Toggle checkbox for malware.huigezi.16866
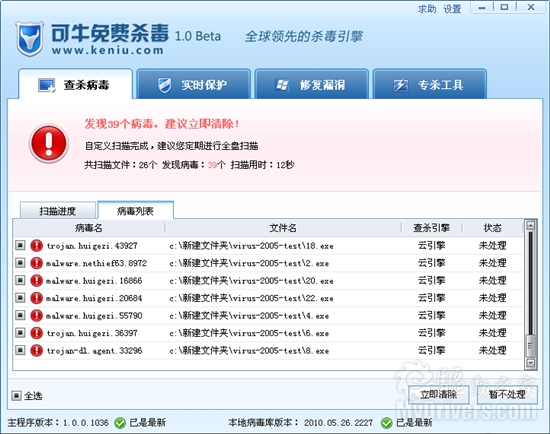The height and width of the screenshot is (434, 550). [20, 280]
